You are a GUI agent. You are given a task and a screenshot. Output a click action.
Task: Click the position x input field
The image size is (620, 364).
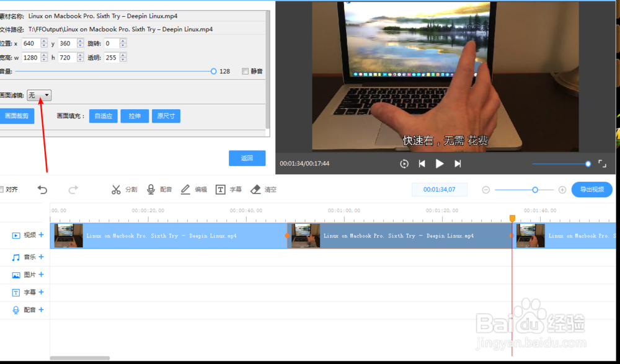[31, 43]
